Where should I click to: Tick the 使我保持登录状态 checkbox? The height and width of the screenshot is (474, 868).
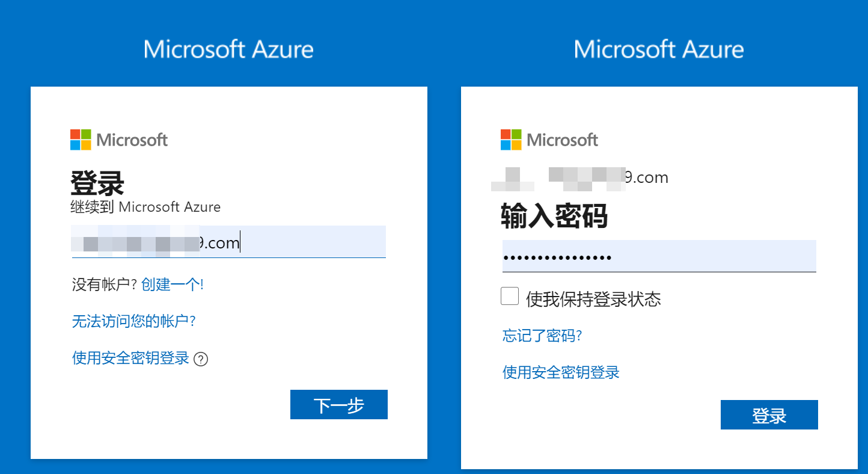(510, 296)
